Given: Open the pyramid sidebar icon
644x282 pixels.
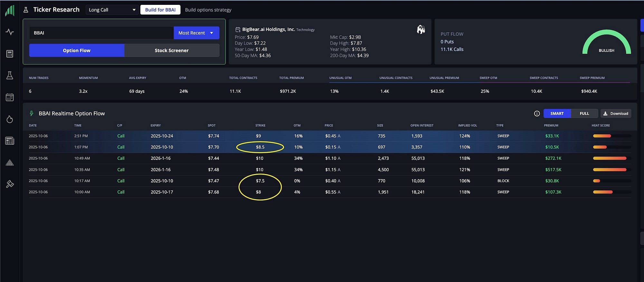Looking at the screenshot, I should tap(10, 162).
